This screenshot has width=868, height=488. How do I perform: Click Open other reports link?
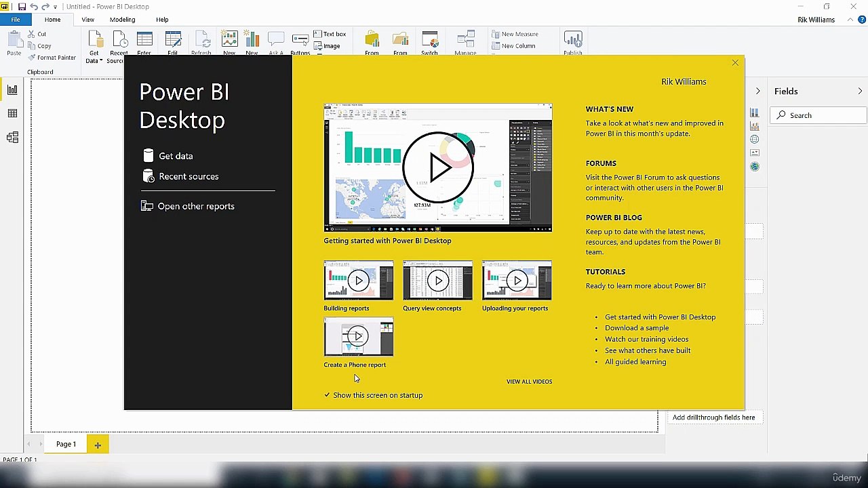click(188, 206)
